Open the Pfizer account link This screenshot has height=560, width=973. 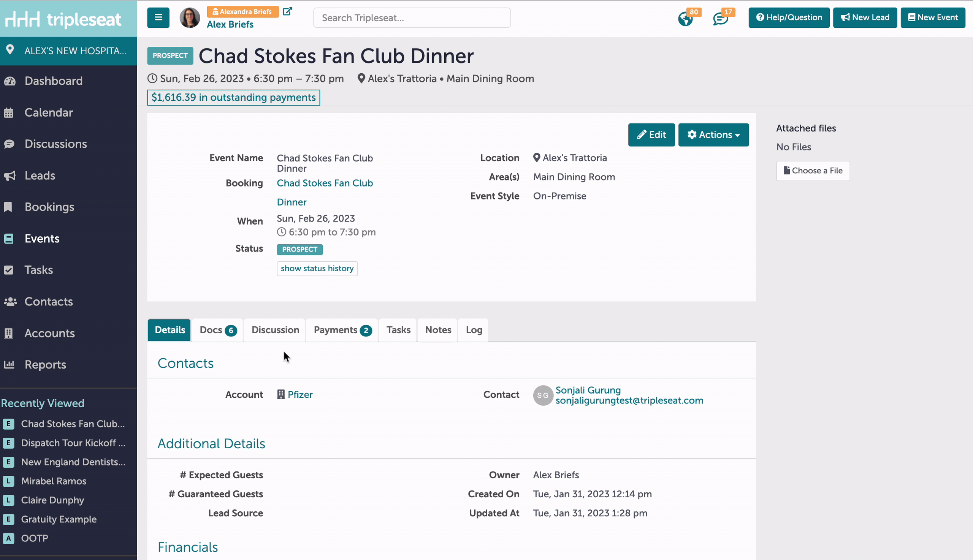300,395
